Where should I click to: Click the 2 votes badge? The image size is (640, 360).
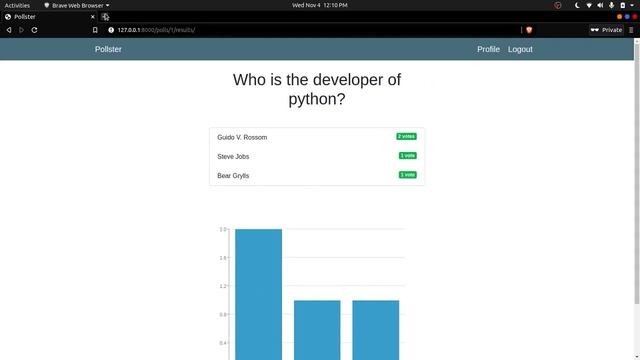(x=406, y=136)
